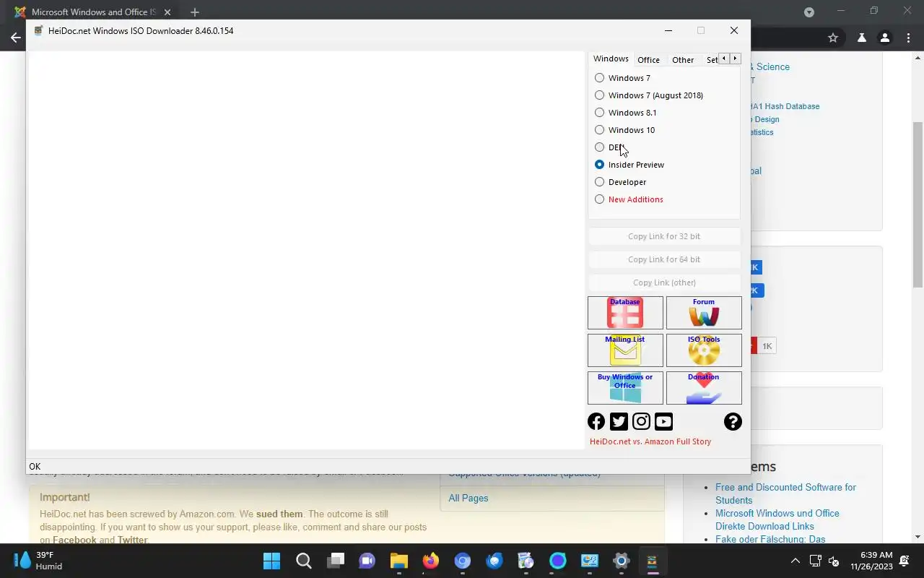
Task: Switch to the partially shown Settings tab
Action: point(711,60)
